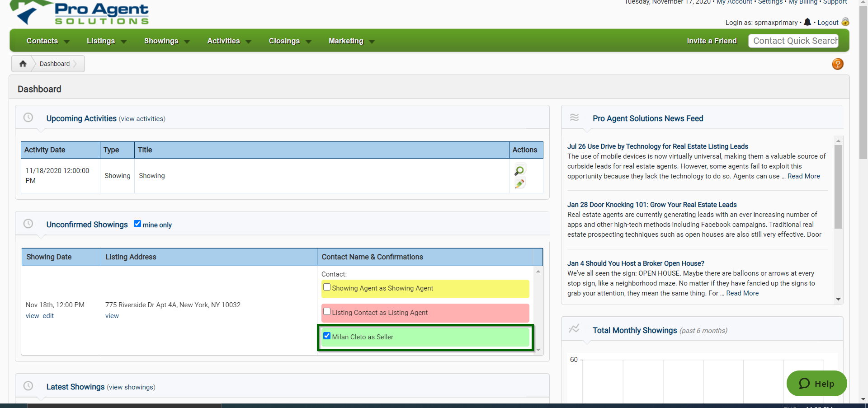
Task: Click confirmations list scroll down arrow
Action: coord(538,350)
